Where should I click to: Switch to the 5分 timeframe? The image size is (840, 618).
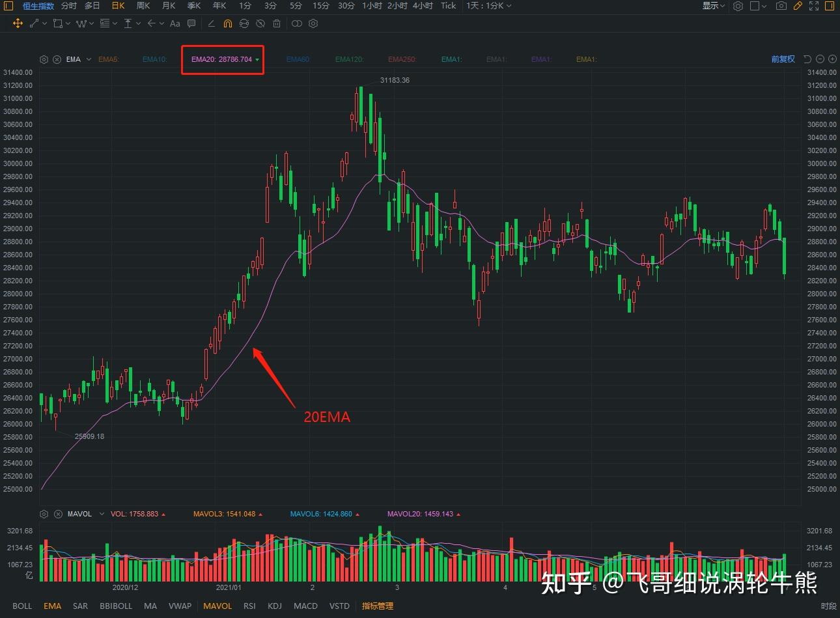point(296,6)
